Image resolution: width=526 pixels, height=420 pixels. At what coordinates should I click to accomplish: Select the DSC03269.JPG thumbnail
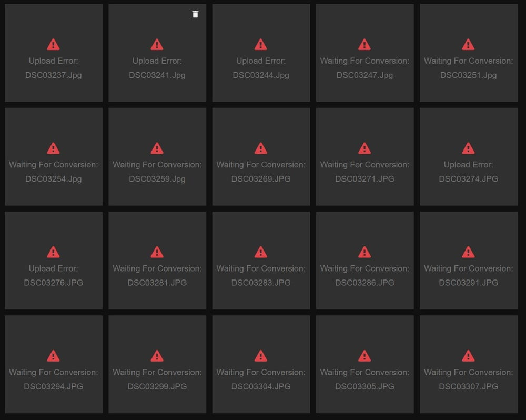260,156
